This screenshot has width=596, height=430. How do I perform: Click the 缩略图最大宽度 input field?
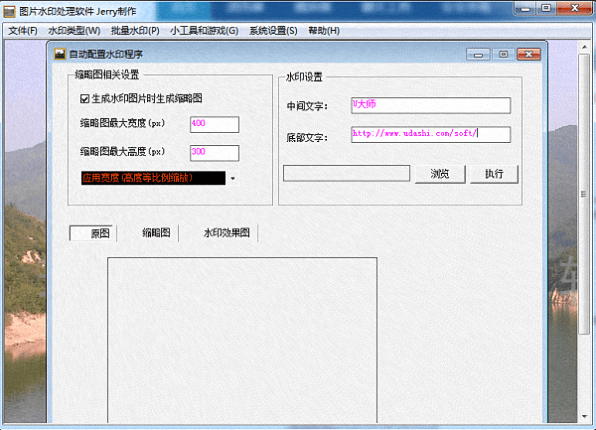pyautogui.click(x=214, y=124)
